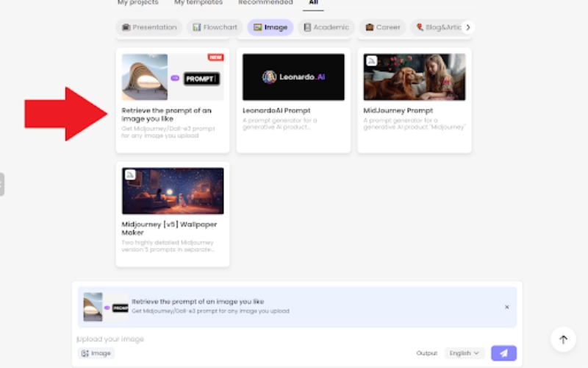The height and width of the screenshot is (368, 588).
Task: Dismiss the selected template banner with X
Action: tap(506, 307)
